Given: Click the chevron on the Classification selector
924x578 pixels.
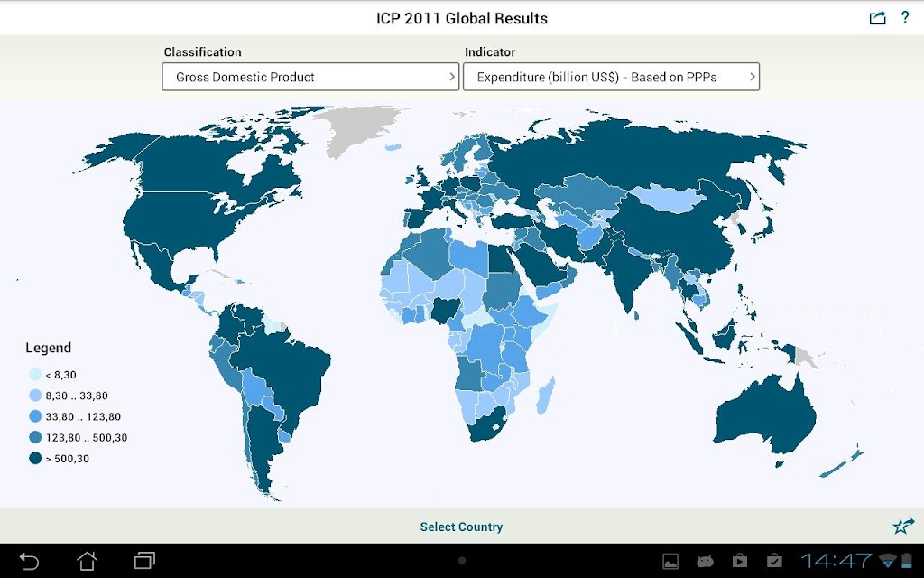Looking at the screenshot, I should [x=452, y=77].
